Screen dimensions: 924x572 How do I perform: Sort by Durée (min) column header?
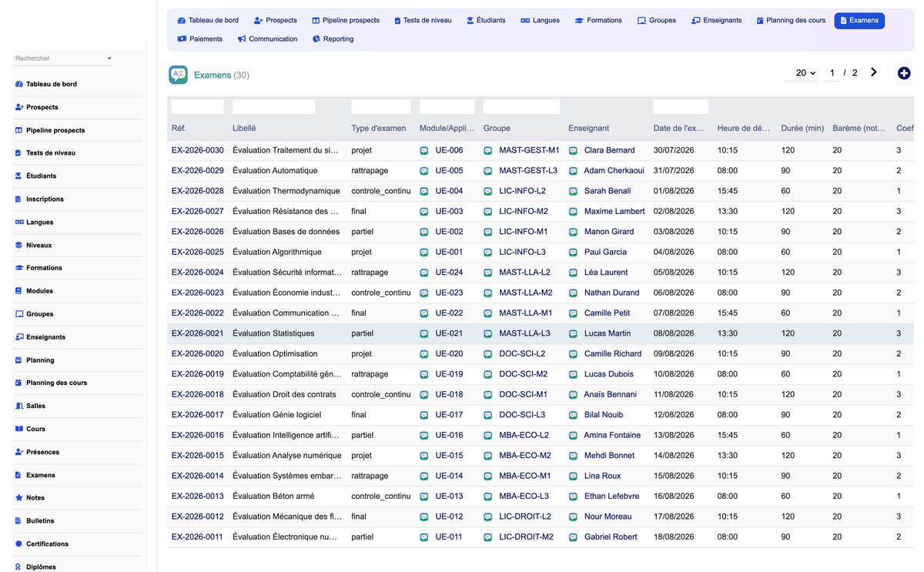(x=802, y=129)
